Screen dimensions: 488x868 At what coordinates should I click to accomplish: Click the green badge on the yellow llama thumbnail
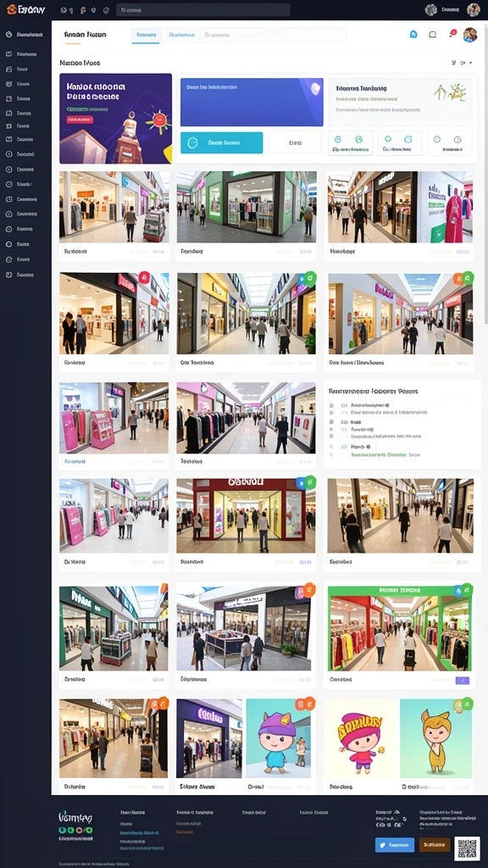pyautogui.click(x=467, y=704)
